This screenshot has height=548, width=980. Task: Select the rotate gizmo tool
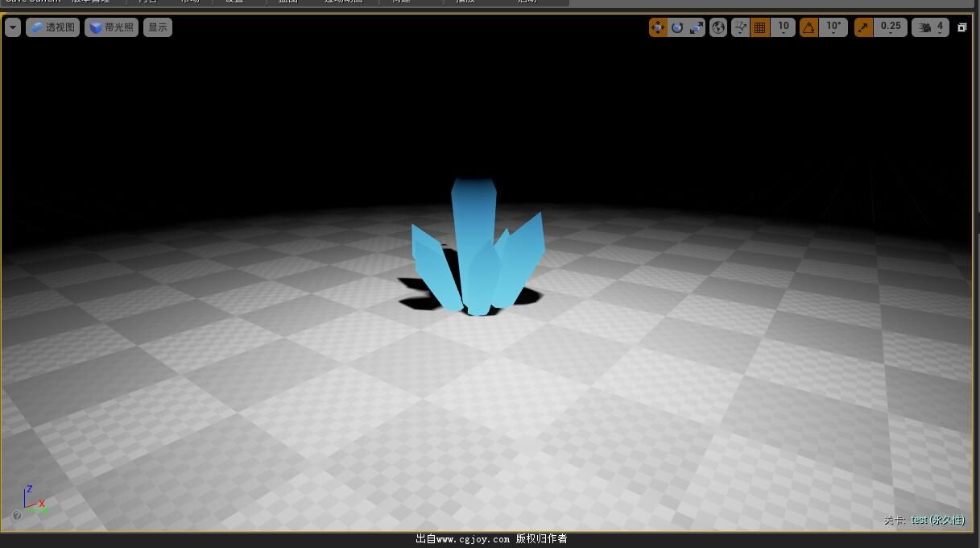677,27
